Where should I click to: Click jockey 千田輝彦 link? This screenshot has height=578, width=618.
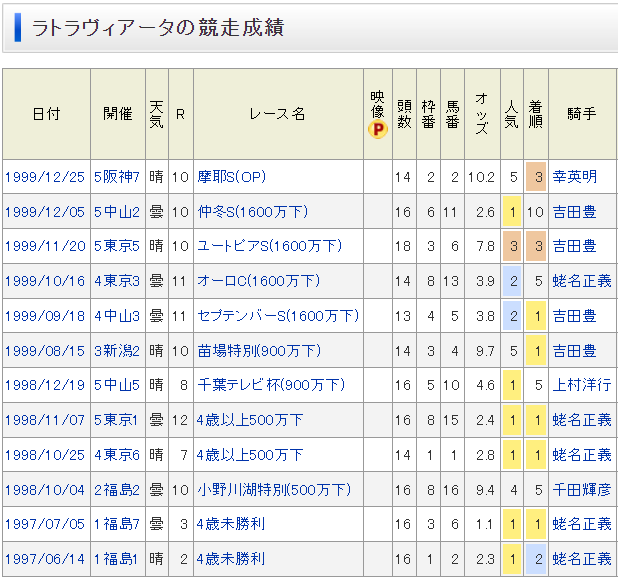click(x=581, y=490)
